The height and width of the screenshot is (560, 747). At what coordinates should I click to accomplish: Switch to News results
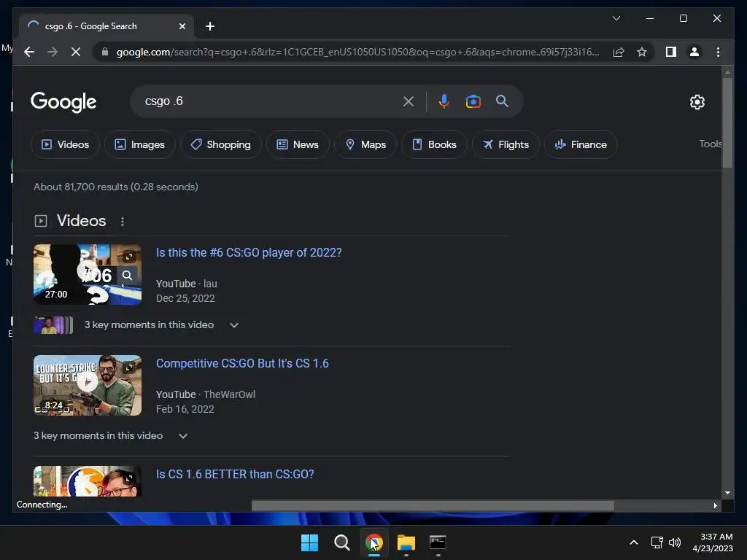(298, 144)
